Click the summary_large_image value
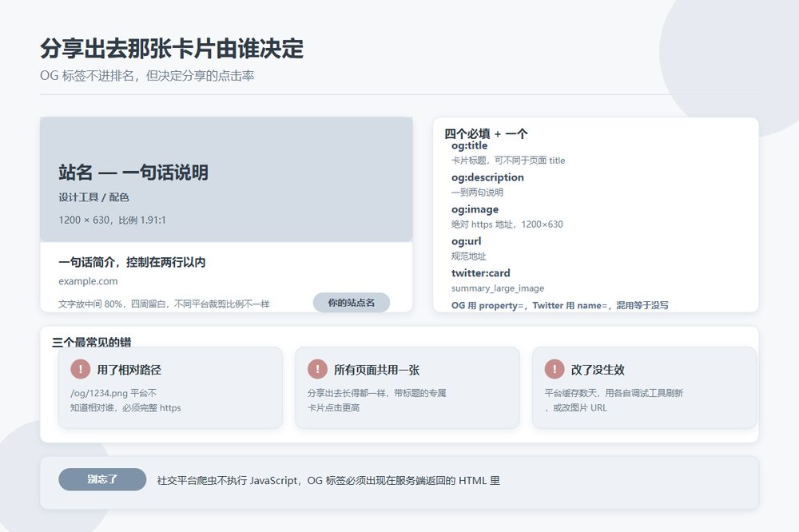Viewport: 799px width, 532px height. (x=498, y=288)
